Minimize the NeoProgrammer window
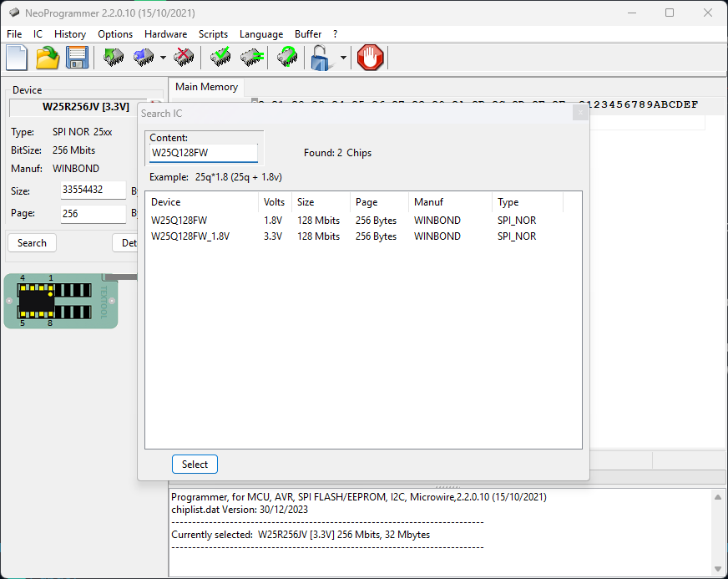The height and width of the screenshot is (579, 728). [632, 13]
